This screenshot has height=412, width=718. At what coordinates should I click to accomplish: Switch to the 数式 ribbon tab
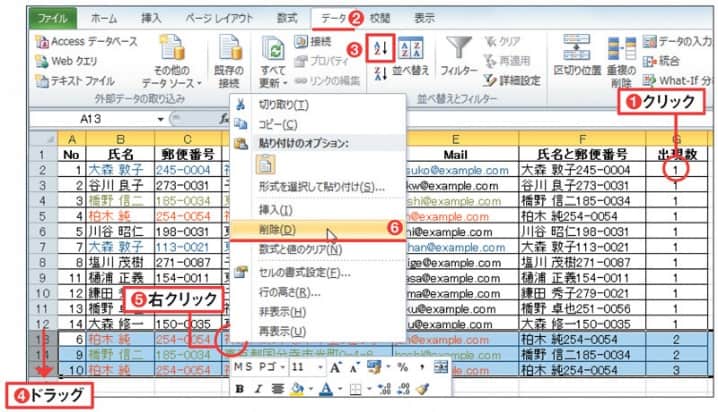[x=287, y=18]
